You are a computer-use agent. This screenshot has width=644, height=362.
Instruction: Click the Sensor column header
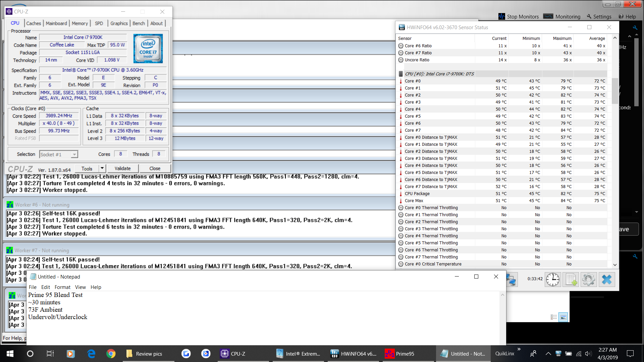tap(435, 38)
